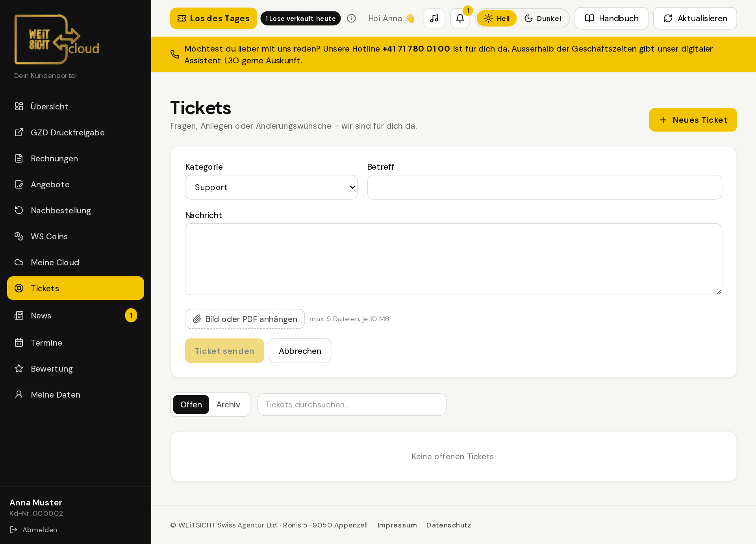
Task: Open Meine Cloud section
Action: point(76,262)
